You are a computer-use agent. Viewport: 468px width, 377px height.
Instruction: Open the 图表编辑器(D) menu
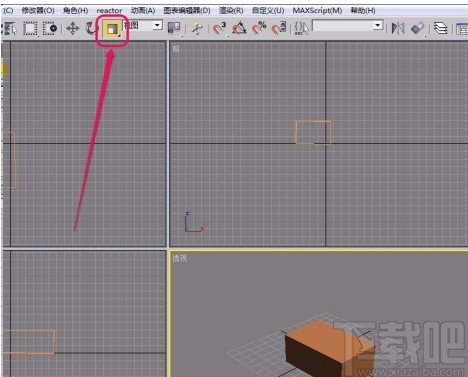click(187, 10)
